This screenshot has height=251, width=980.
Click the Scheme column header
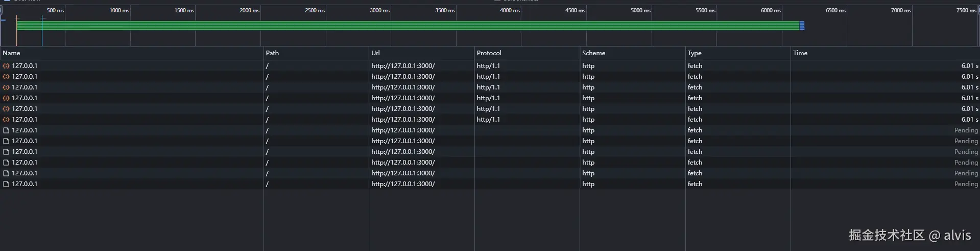(x=593, y=53)
